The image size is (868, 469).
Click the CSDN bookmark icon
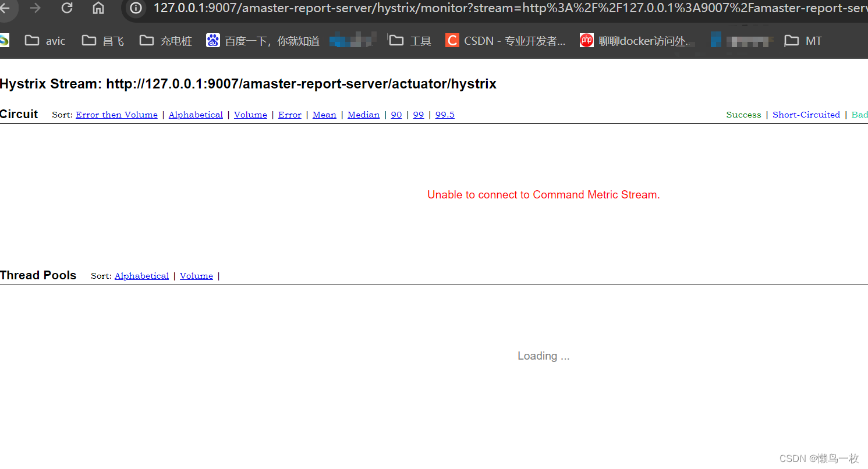[x=452, y=40]
